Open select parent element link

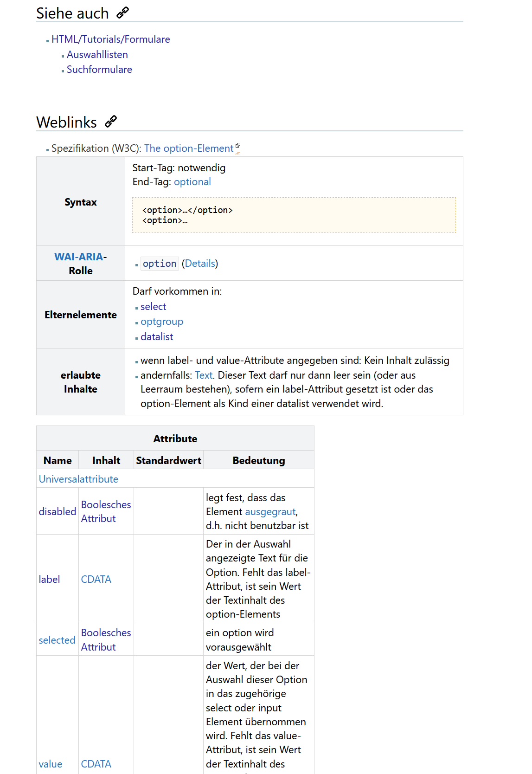point(153,307)
